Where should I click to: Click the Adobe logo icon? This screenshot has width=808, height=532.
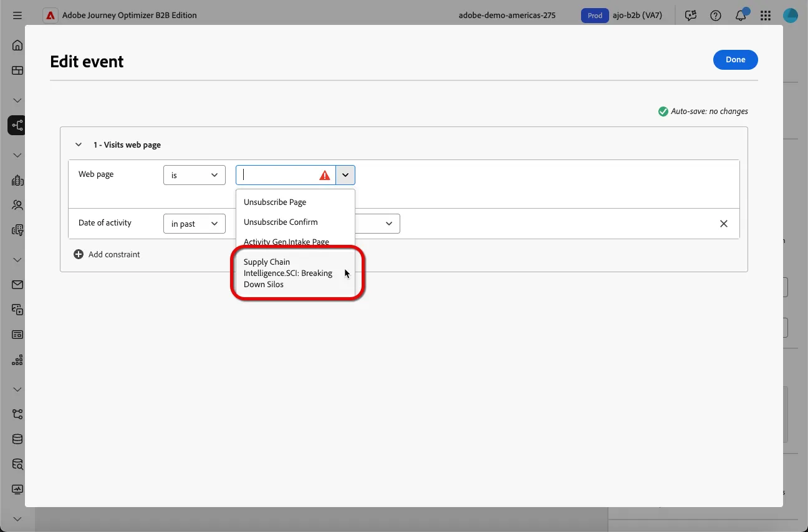[x=50, y=15]
